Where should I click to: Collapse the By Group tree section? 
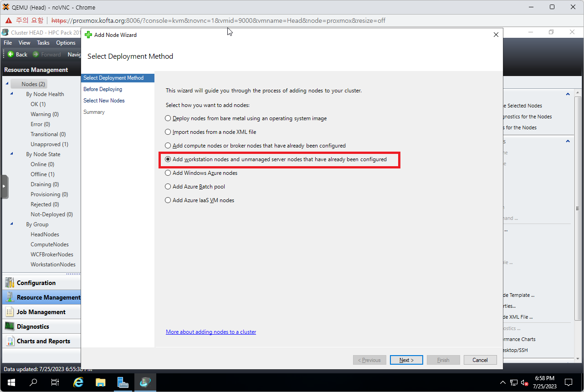(11, 224)
